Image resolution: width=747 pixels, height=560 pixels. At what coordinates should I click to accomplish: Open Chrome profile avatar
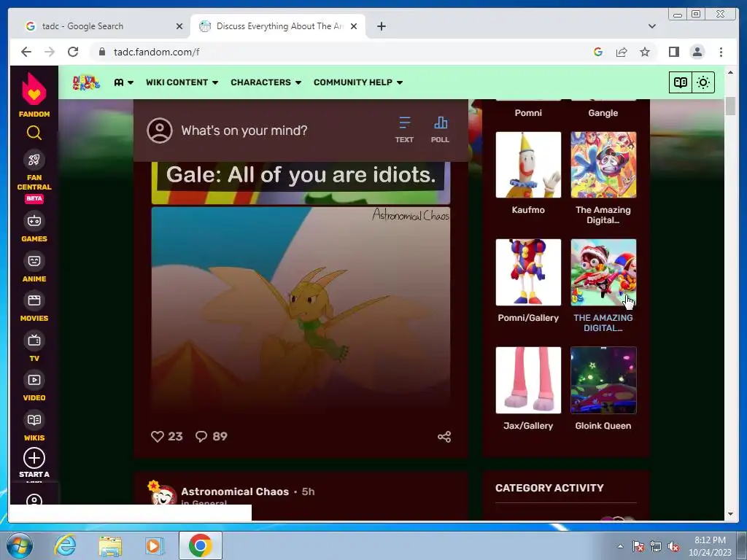pyautogui.click(x=697, y=52)
